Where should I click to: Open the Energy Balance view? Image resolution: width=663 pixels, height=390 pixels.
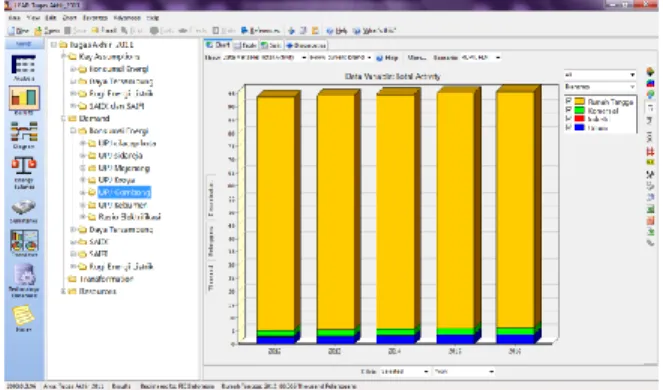point(24,172)
